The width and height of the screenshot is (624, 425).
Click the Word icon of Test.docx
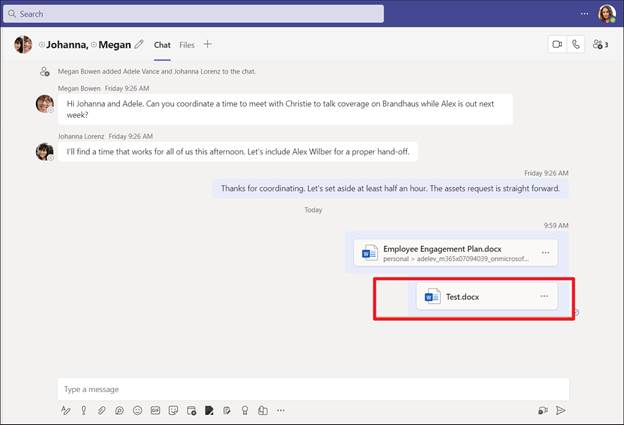[x=432, y=296]
